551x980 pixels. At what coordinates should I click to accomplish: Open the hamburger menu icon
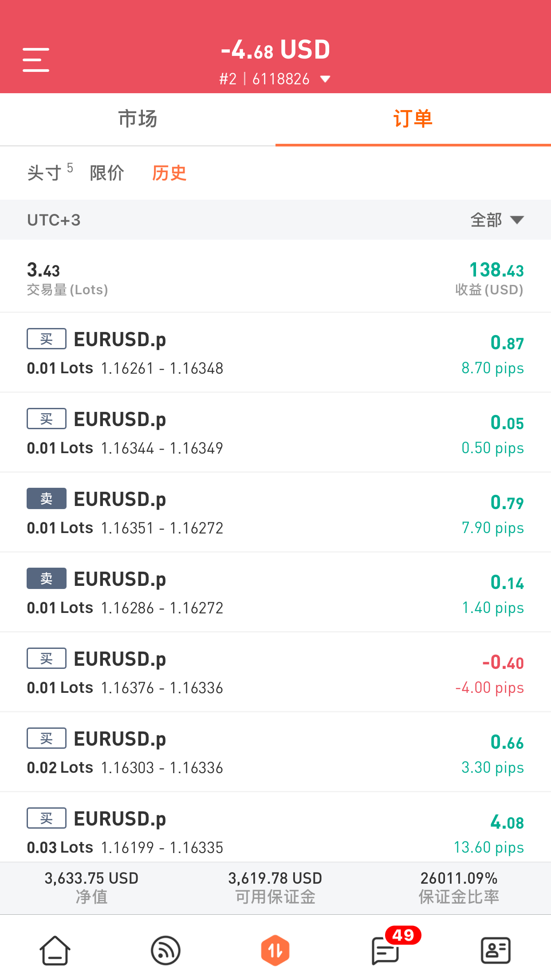(x=36, y=60)
